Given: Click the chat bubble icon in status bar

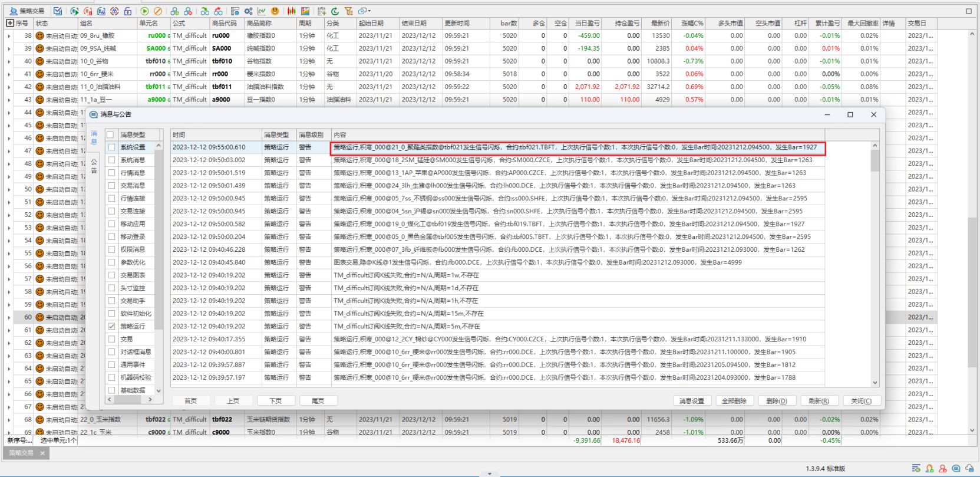Looking at the screenshot, I should 956,469.
